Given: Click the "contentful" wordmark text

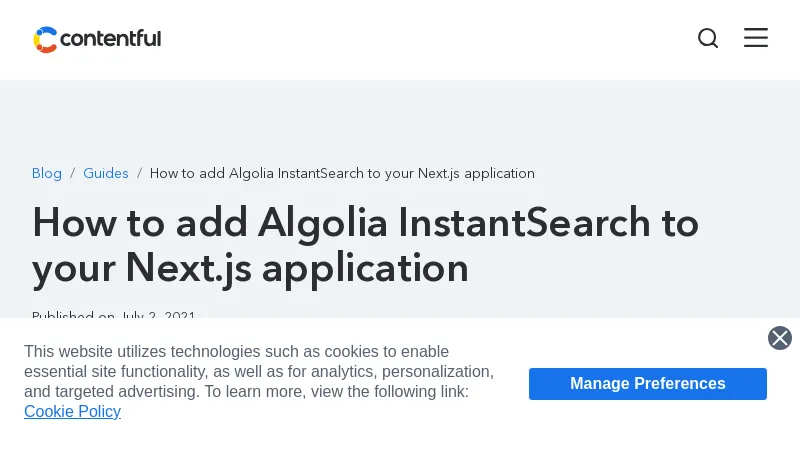Looking at the screenshot, I should click(110, 39).
